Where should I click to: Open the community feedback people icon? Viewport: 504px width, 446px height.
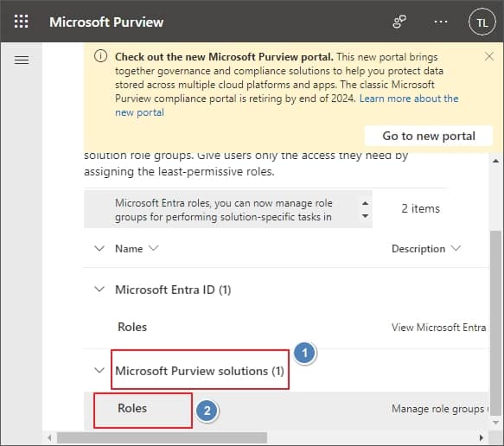click(399, 22)
